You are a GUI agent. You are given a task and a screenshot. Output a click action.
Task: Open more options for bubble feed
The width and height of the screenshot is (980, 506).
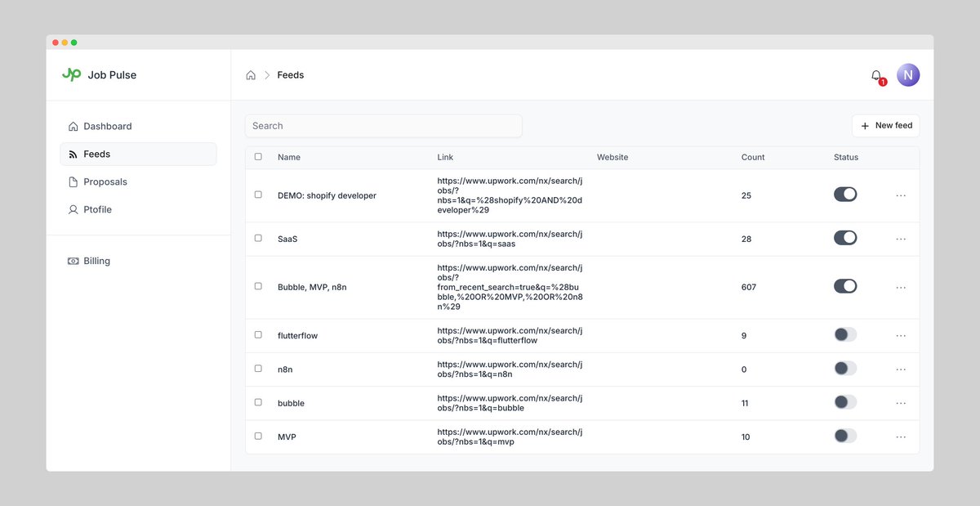(x=901, y=403)
